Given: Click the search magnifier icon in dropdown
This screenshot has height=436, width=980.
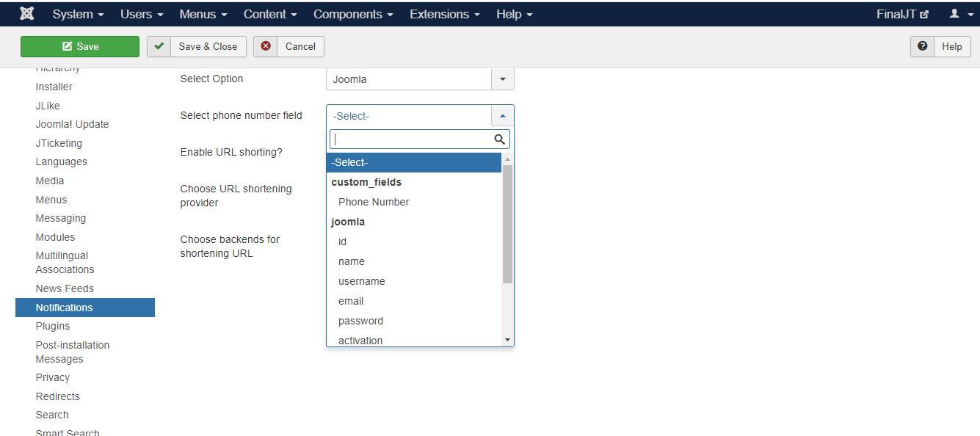Looking at the screenshot, I should click(499, 139).
